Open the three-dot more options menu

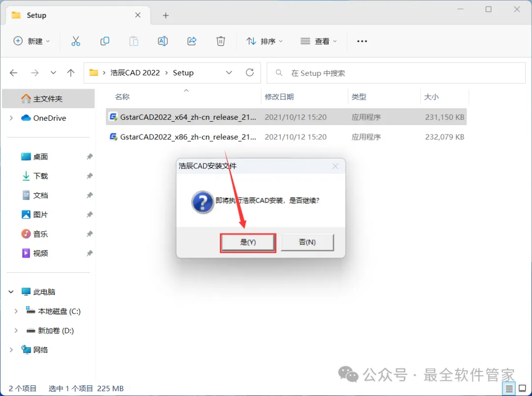pyautogui.click(x=362, y=41)
